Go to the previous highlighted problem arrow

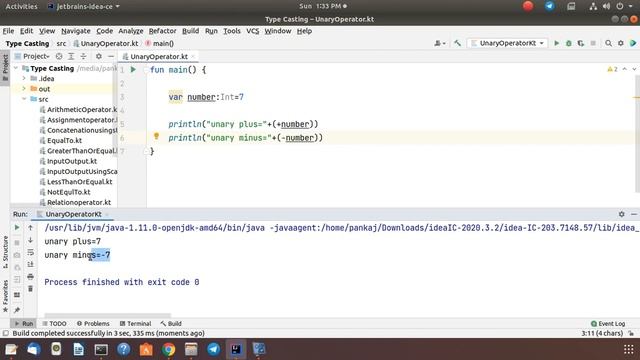[624, 69]
